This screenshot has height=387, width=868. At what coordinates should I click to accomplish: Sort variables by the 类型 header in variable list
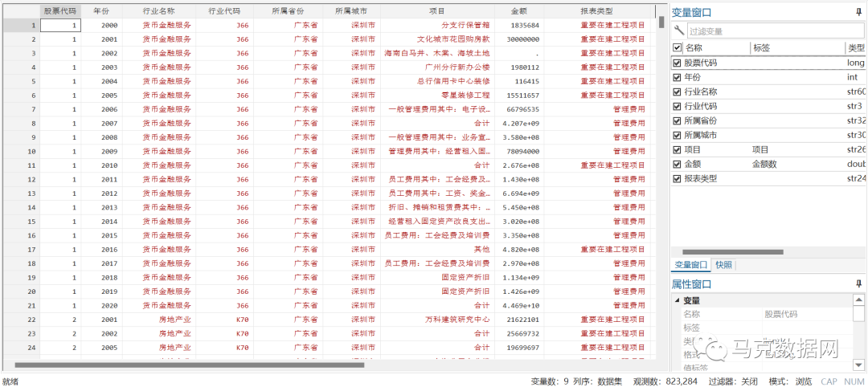[x=856, y=48]
